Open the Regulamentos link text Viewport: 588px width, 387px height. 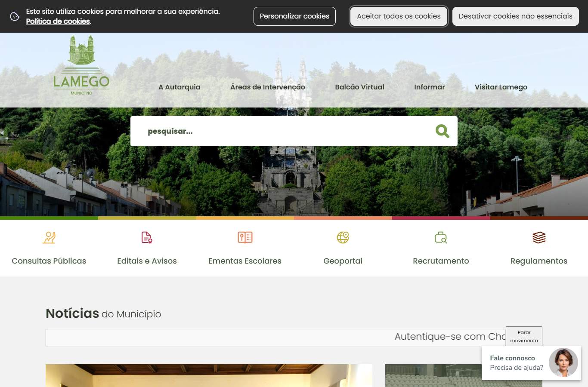click(x=539, y=261)
